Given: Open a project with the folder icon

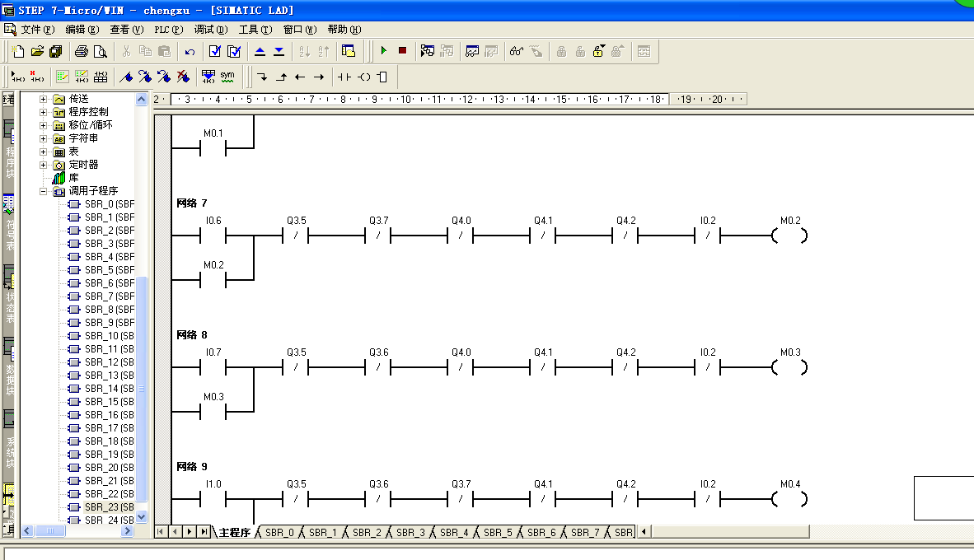Looking at the screenshot, I should [37, 52].
